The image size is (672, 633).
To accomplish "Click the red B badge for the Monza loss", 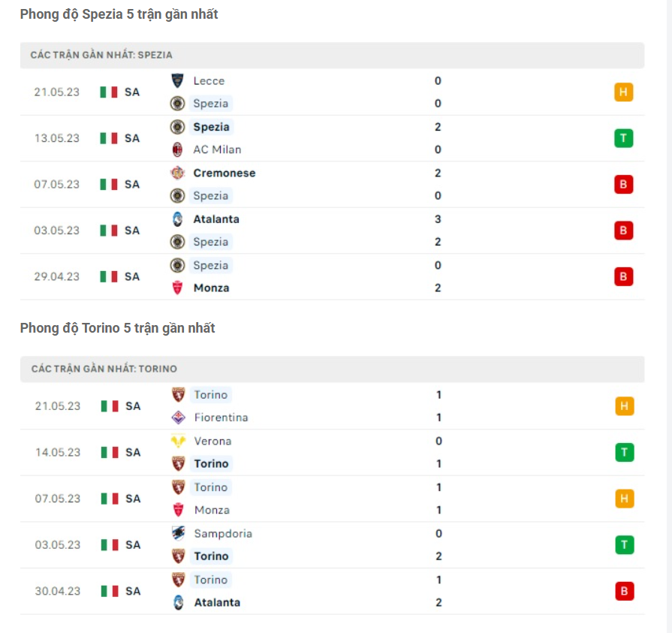I will point(623,276).
